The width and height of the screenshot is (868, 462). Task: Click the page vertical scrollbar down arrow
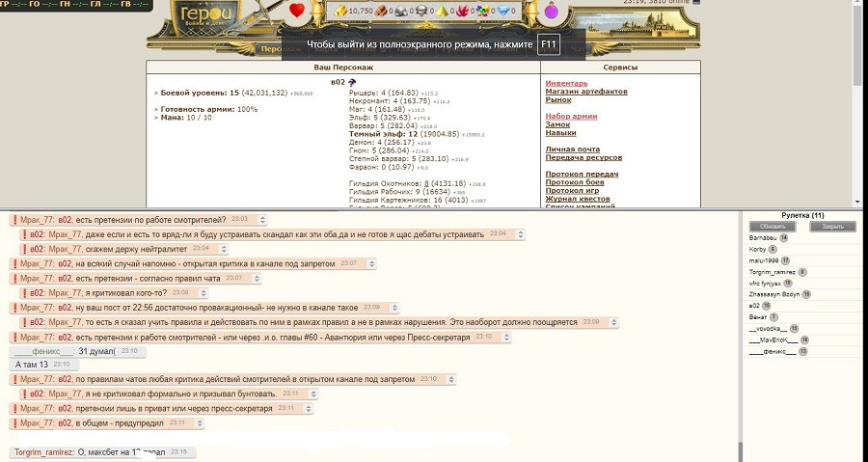(x=857, y=203)
